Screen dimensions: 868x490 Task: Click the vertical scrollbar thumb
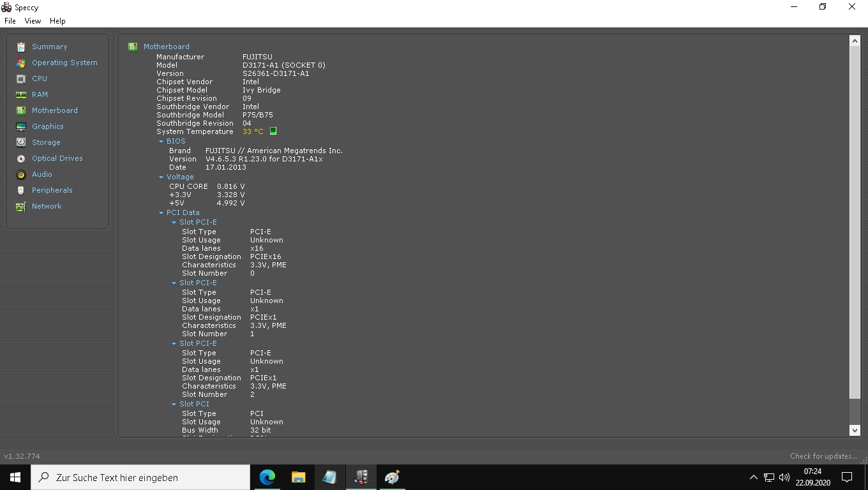click(x=855, y=223)
